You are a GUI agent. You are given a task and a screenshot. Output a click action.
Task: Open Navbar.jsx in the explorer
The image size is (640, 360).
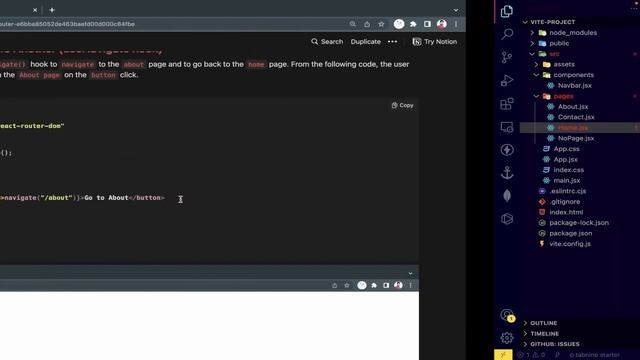[575, 86]
